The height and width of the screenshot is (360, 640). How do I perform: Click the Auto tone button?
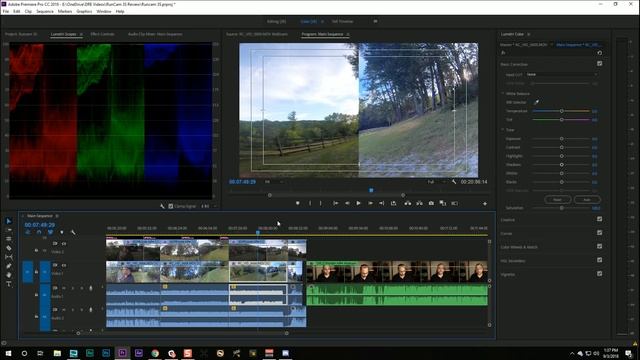587,200
